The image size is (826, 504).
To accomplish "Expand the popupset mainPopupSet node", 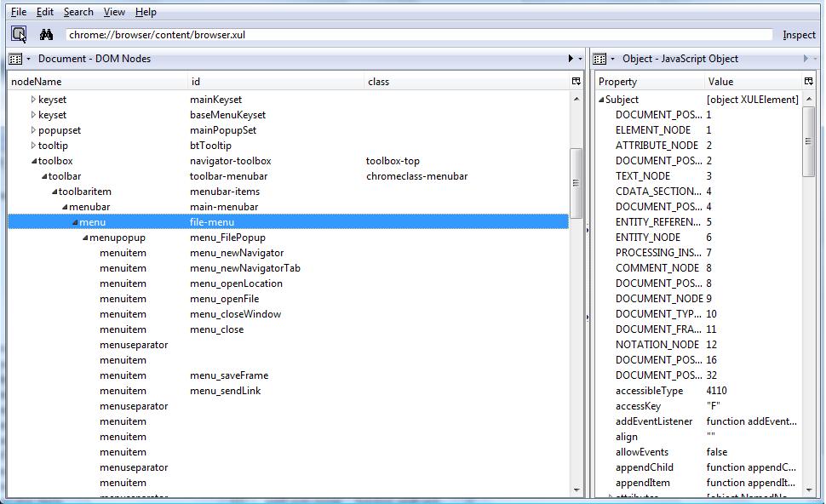I will 33,130.
